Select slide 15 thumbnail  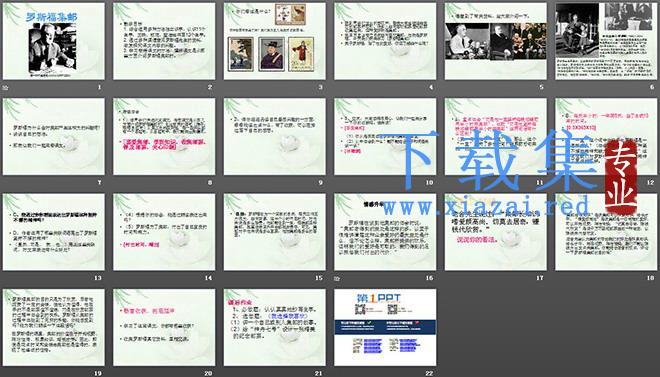tap(274, 232)
